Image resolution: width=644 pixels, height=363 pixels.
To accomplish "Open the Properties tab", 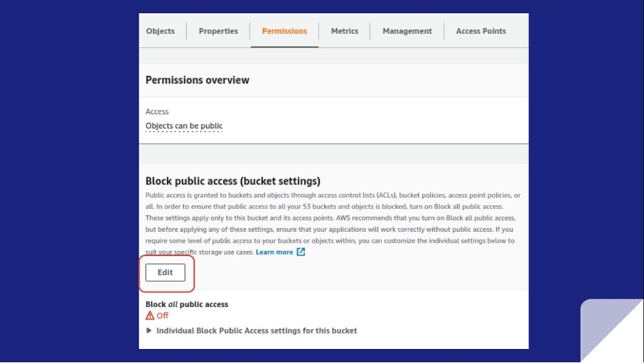I will coord(218,31).
